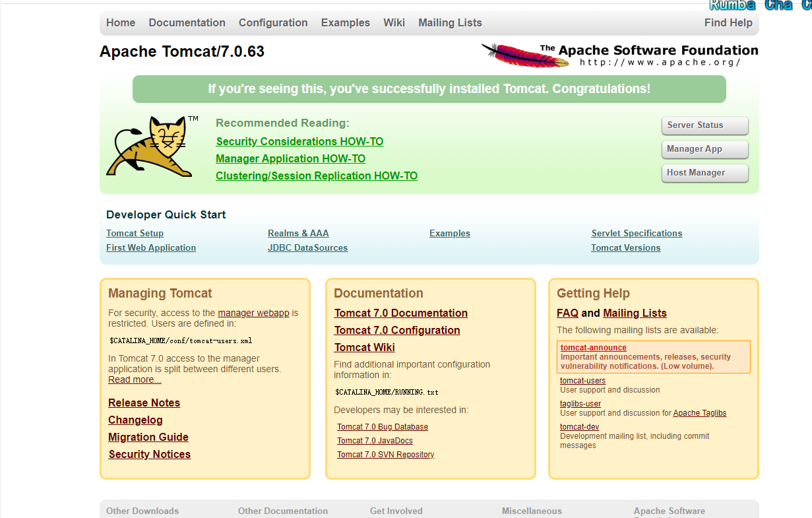
Task: Open Tomcat 7.0 Bug Database link
Action: click(383, 427)
